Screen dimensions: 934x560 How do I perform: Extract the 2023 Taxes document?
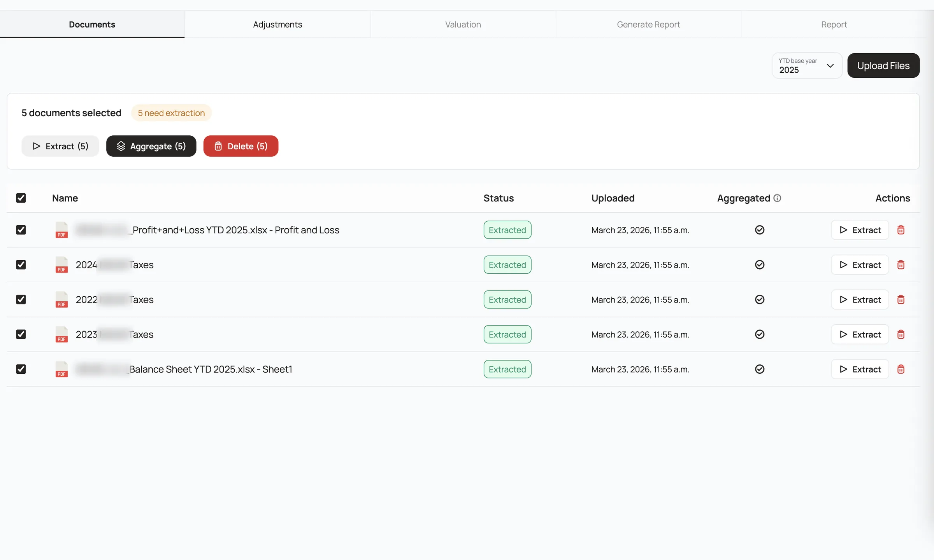(860, 334)
